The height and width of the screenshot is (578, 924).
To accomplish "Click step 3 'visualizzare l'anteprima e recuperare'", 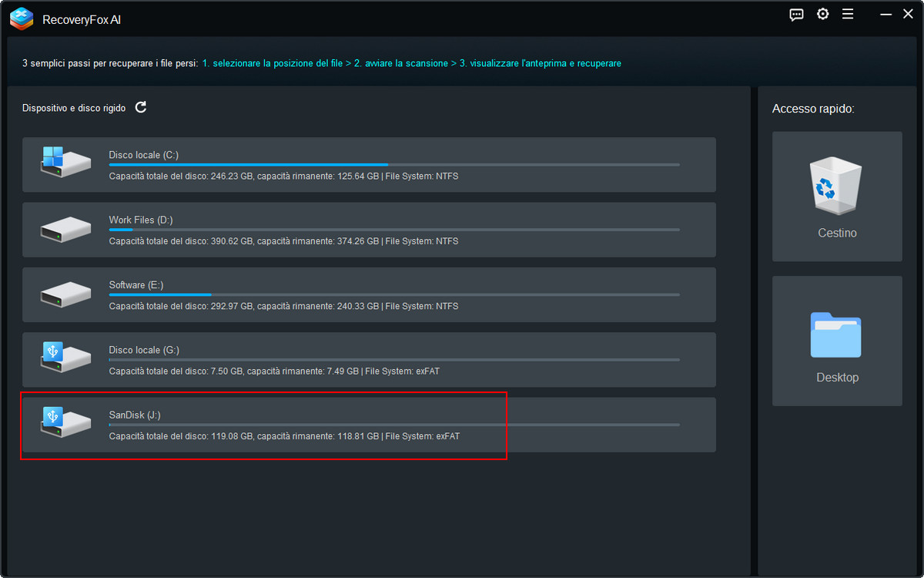I will (541, 63).
